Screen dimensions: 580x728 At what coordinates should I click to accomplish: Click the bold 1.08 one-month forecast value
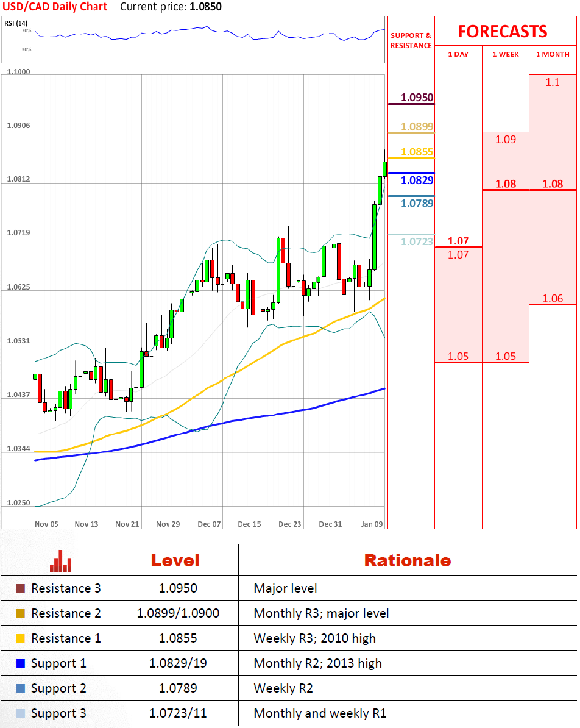click(553, 184)
